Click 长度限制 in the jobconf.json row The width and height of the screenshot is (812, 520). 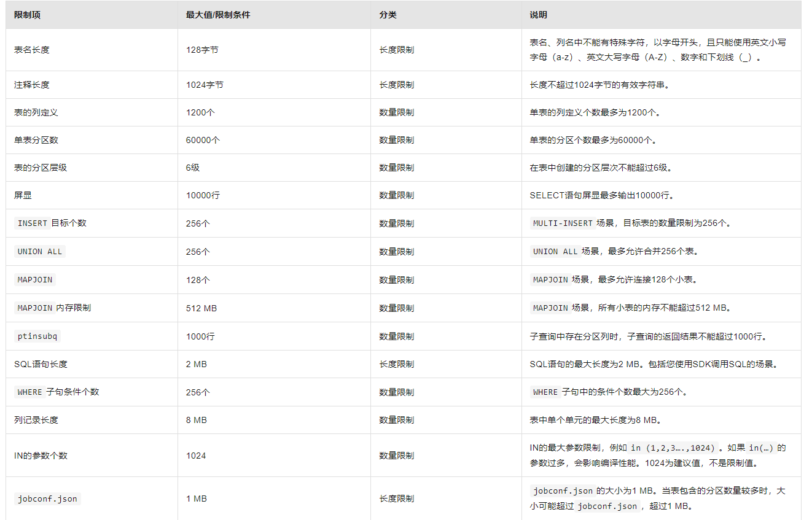pyautogui.click(x=397, y=499)
